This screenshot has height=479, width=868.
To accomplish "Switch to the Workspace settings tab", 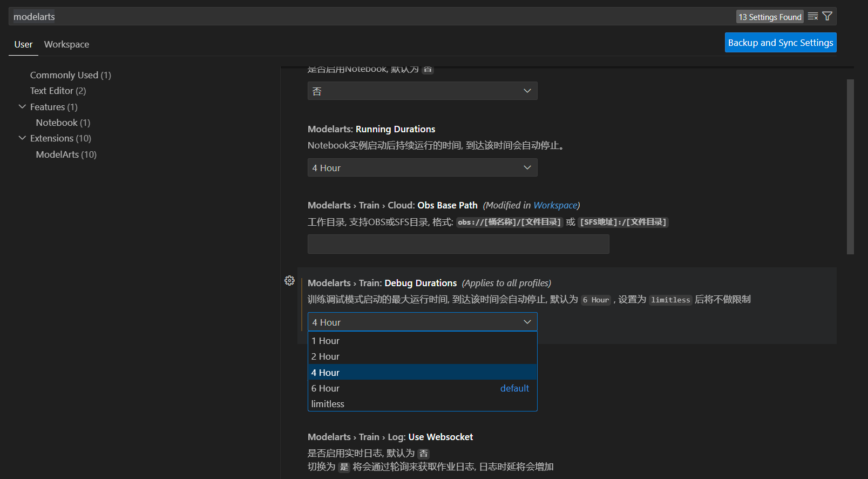I will click(x=66, y=44).
